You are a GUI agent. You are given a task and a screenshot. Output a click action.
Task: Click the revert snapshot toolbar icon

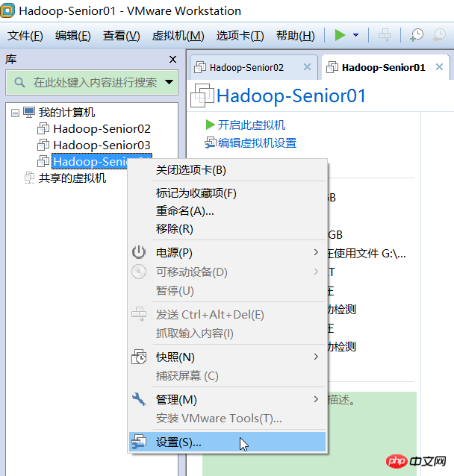click(x=439, y=35)
